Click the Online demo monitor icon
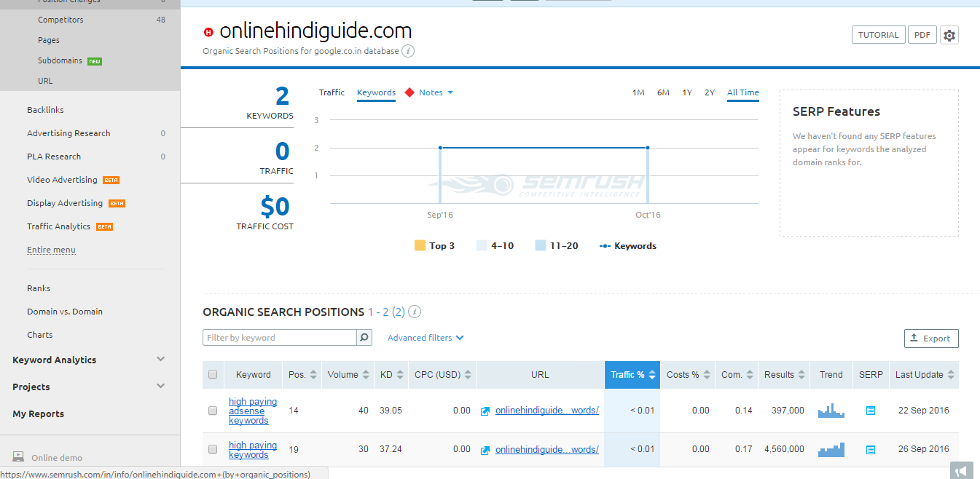The image size is (980, 479). (x=18, y=457)
